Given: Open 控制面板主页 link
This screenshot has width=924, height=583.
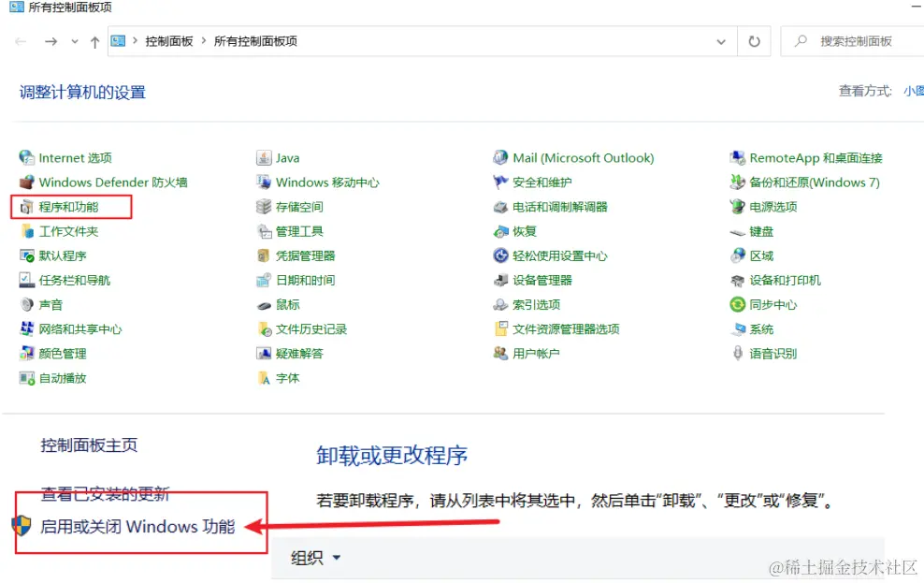Looking at the screenshot, I should [89, 445].
